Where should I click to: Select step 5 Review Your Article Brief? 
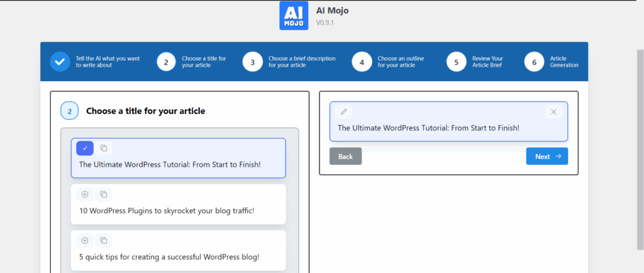(x=457, y=62)
